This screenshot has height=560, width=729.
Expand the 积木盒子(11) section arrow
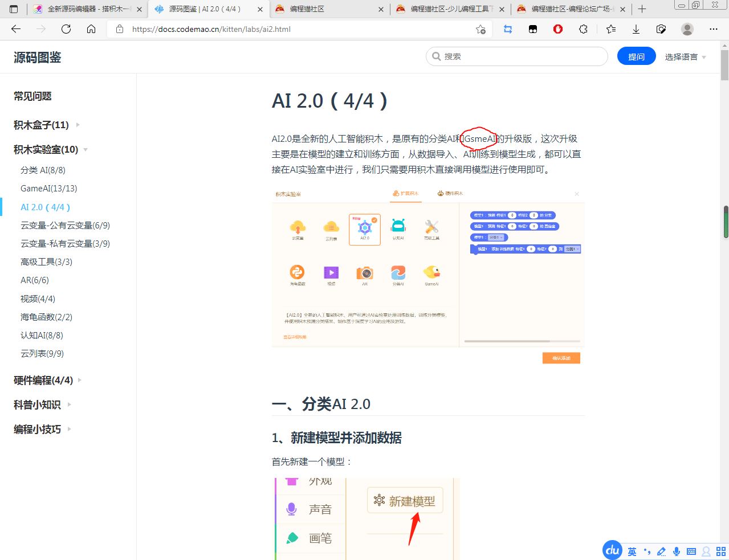click(78, 125)
